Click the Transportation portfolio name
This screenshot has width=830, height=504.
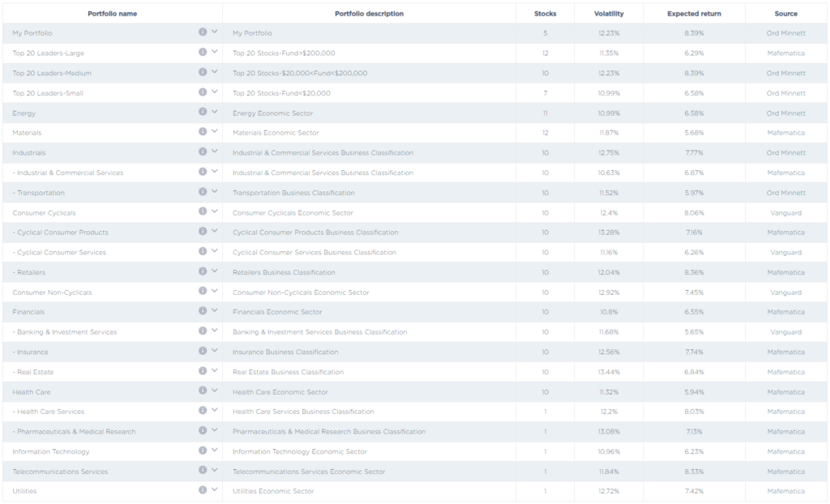click(39, 193)
